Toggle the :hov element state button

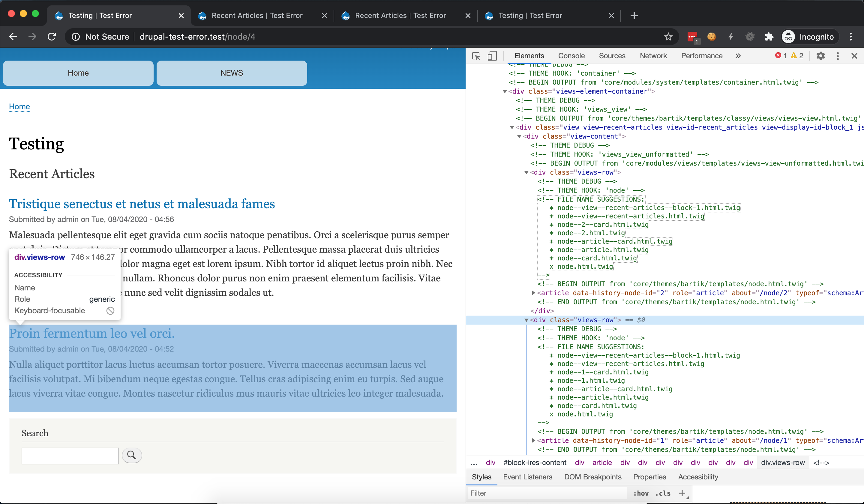640,493
